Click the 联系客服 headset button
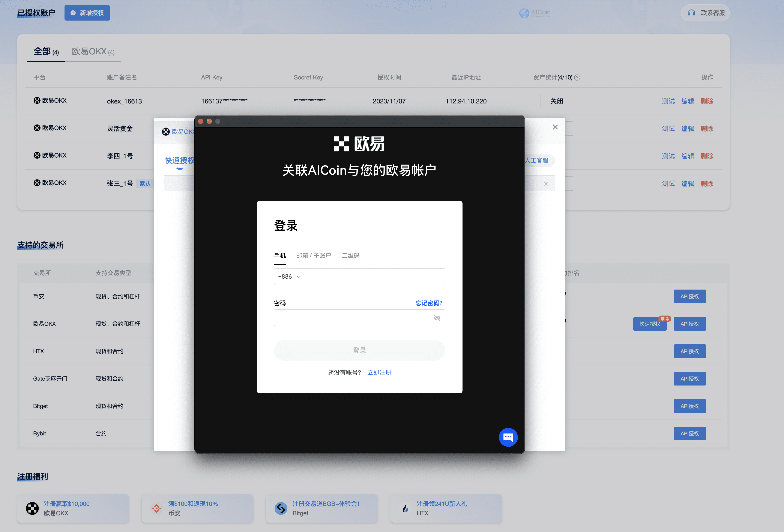 click(x=705, y=13)
